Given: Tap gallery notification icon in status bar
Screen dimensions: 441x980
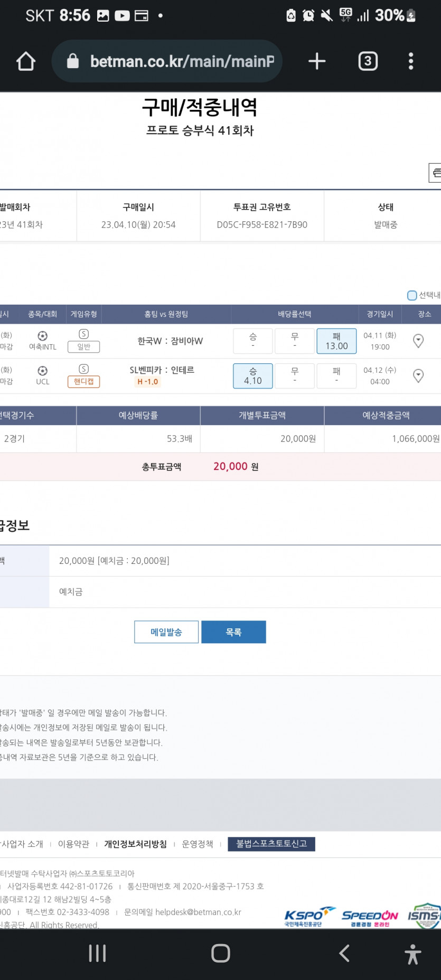Looking at the screenshot, I should tap(103, 16).
